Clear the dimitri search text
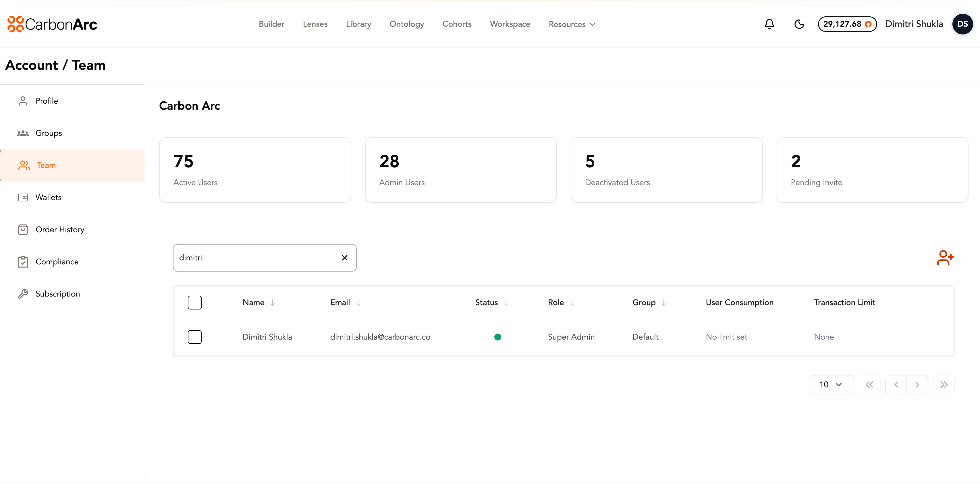This screenshot has width=980, height=484. 344,258
